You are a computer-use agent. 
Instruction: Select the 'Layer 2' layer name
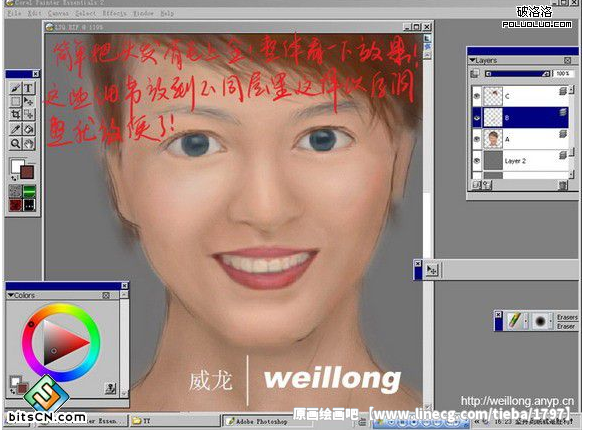[515, 161]
